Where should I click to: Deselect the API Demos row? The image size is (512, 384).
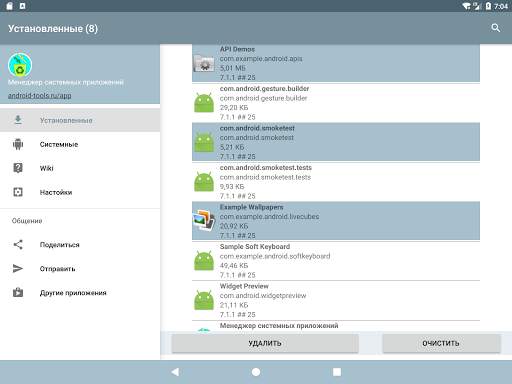pos(336,63)
